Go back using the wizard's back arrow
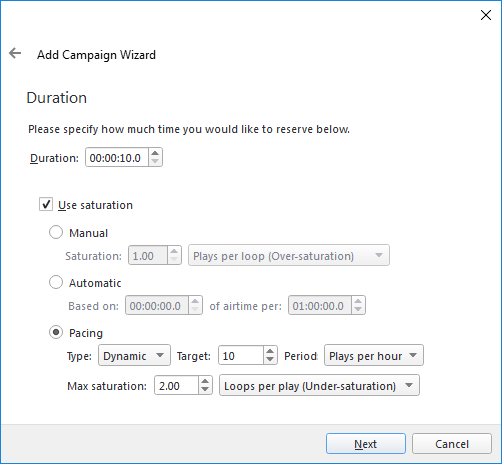The width and height of the screenshot is (502, 464). click(15, 53)
